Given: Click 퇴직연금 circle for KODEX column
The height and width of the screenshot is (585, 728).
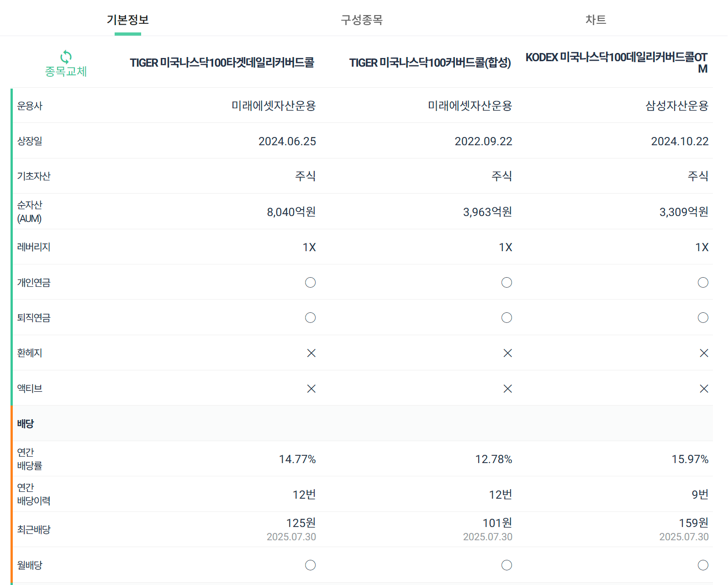Looking at the screenshot, I should click(x=703, y=317).
